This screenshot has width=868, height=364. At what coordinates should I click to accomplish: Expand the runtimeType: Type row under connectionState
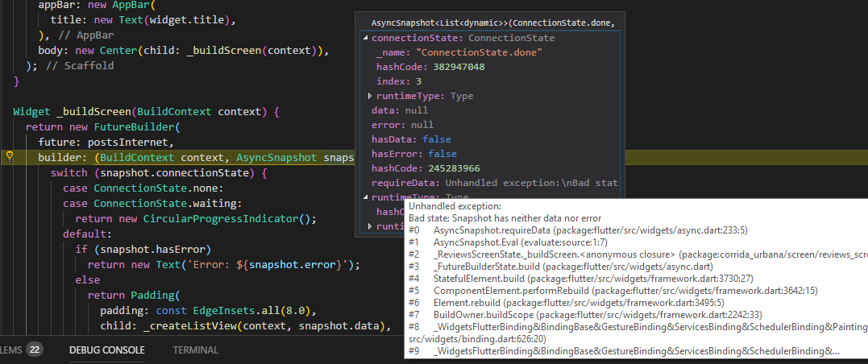pyautogui.click(x=371, y=97)
